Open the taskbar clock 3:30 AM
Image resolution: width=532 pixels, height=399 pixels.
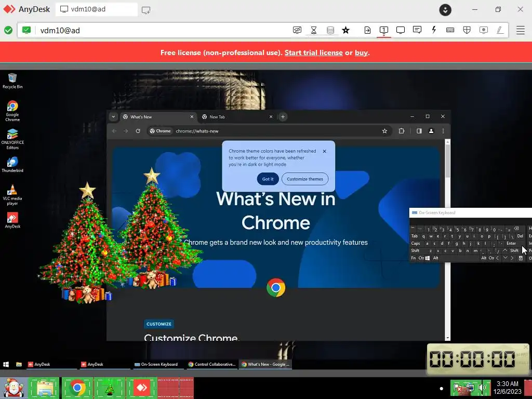[508, 388]
